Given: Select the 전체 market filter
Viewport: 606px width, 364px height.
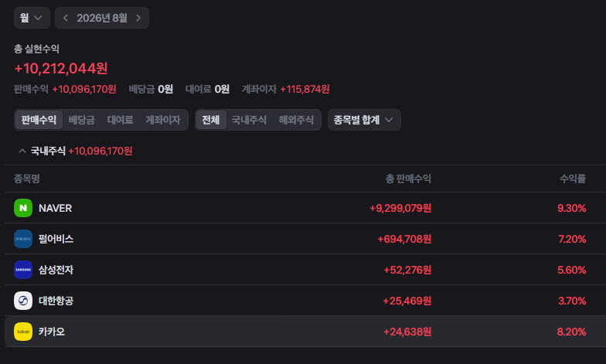Looking at the screenshot, I should [210, 120].
